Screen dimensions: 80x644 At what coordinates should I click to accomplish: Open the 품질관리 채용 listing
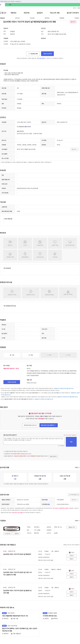pos(17,554)
